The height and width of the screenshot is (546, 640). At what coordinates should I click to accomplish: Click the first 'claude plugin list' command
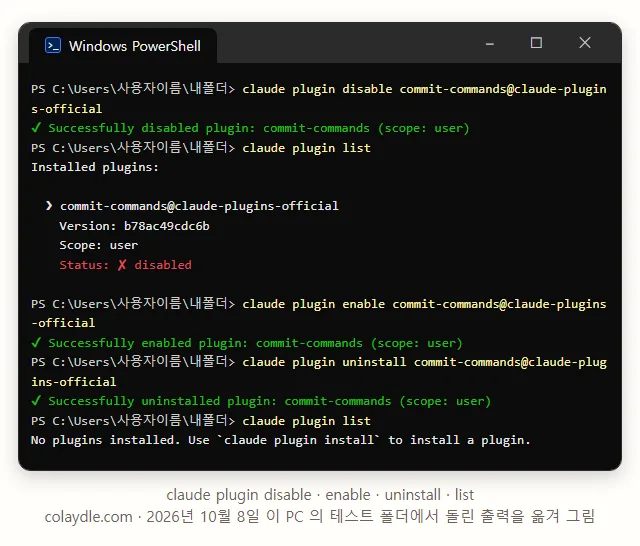tap(306, 148)
